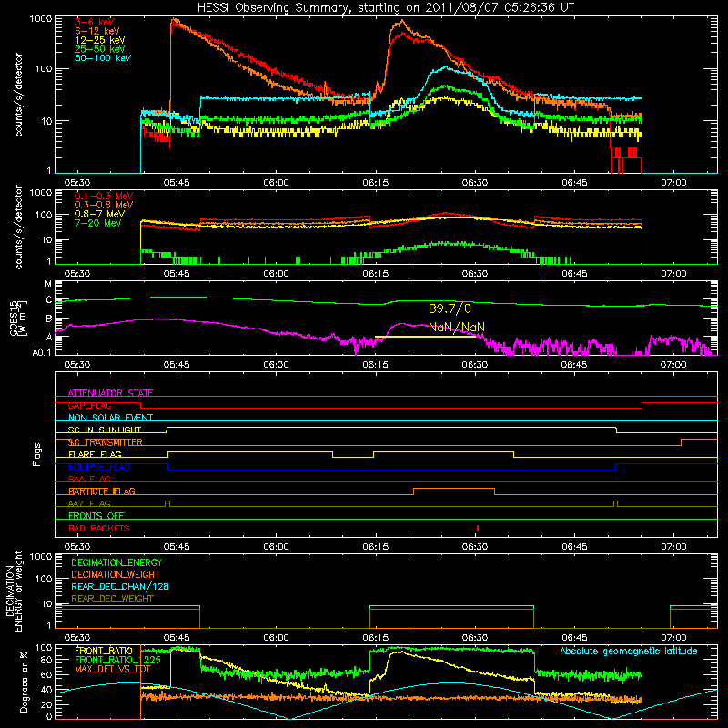The image size is (728, 728).
Task: Click the FRONT_RATIO_1225 legend label
Action: (x=117, y=660)
